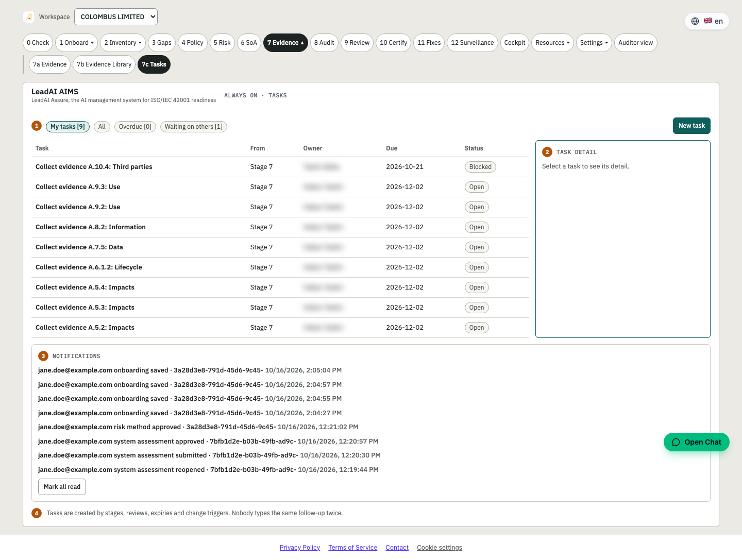Open the Terms of Service link
The image size is (742, 560).
coord(353,548)
